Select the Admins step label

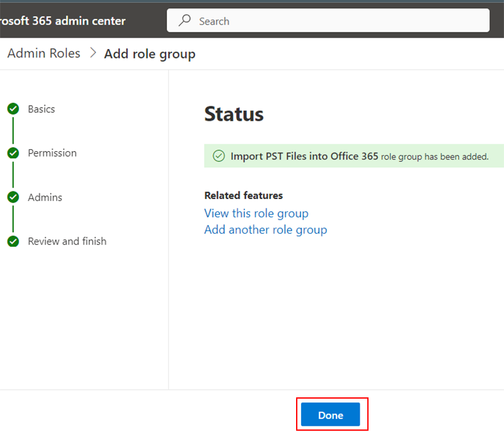(45, 197)
